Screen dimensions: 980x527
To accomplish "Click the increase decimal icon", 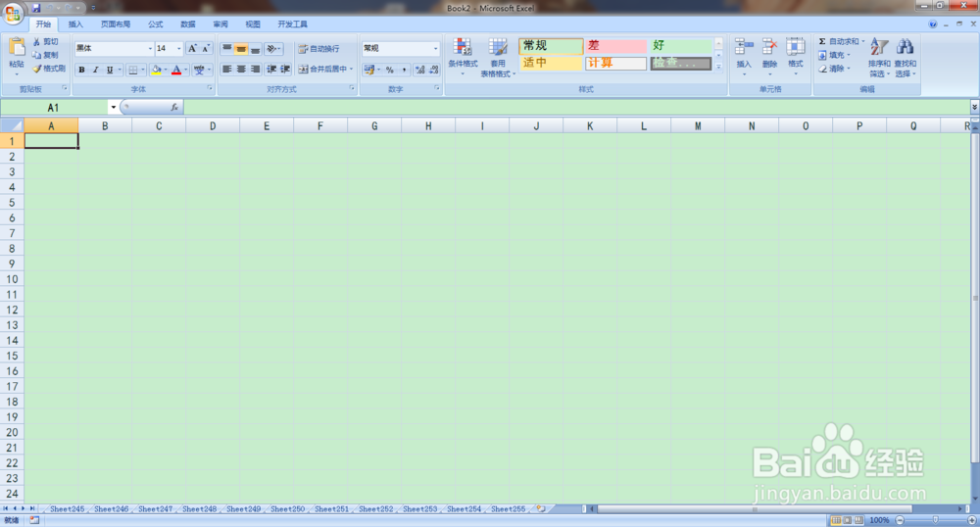I will point(420,70).
